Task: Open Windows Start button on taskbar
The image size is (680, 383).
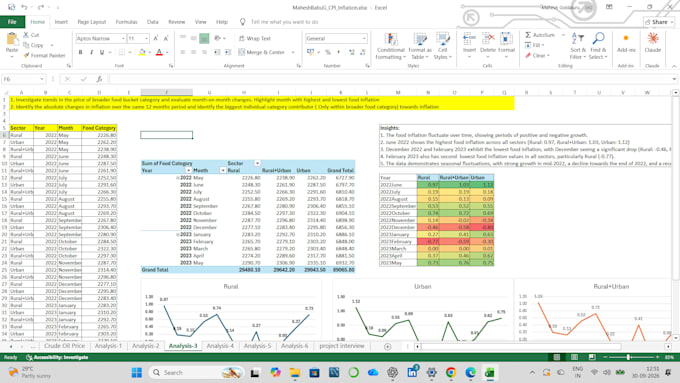Action: click(137, 373)
